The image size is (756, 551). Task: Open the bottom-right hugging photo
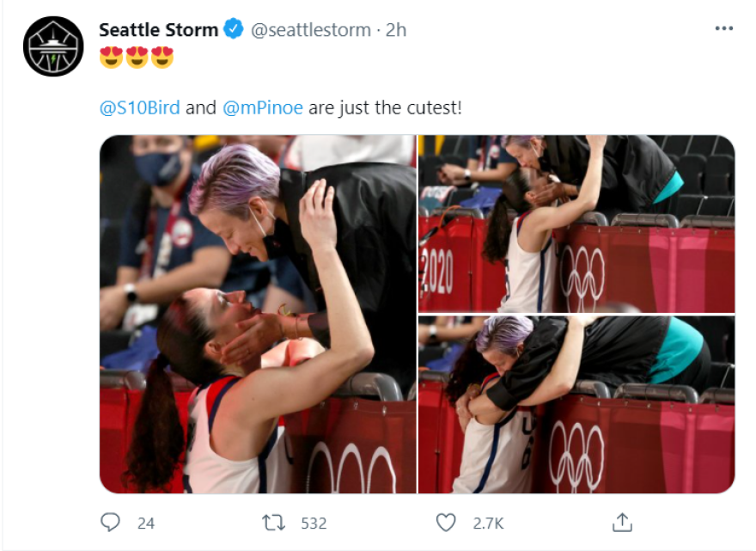576,405
